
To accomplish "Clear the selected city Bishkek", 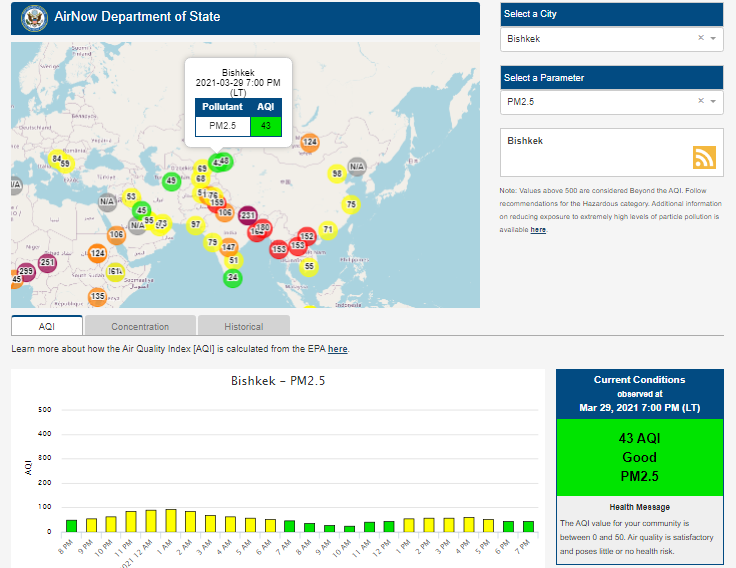I will click(x=701, y=39).
